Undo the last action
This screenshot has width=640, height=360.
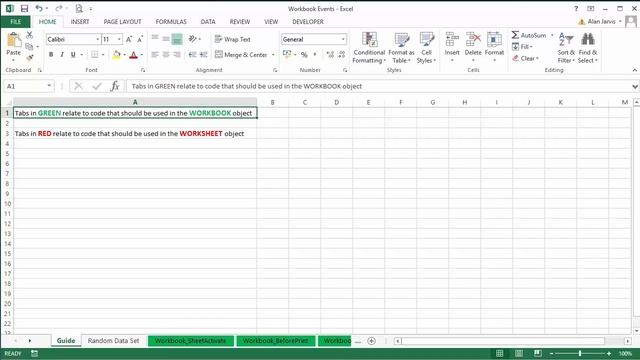pyautogui.click(x=39, y=9)
